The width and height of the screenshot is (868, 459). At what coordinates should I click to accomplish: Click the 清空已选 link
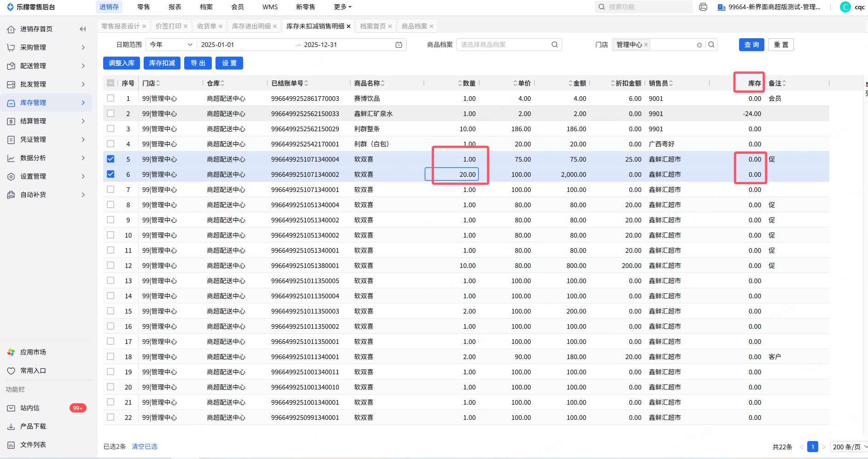(145, 447)
